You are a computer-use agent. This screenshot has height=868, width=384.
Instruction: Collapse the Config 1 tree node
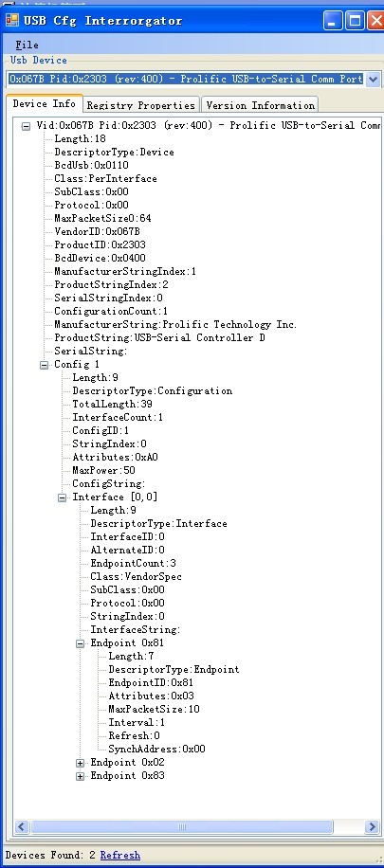tap(44, 366)
